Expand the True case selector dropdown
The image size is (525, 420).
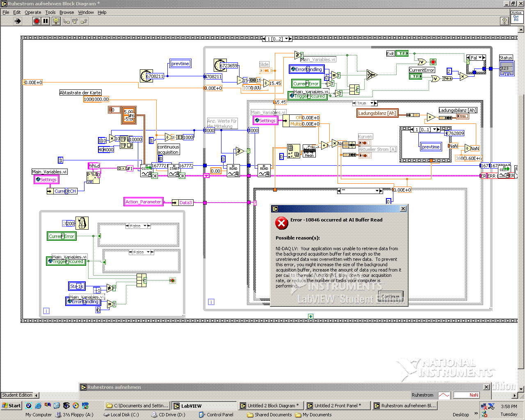click(x=372, y=103)
